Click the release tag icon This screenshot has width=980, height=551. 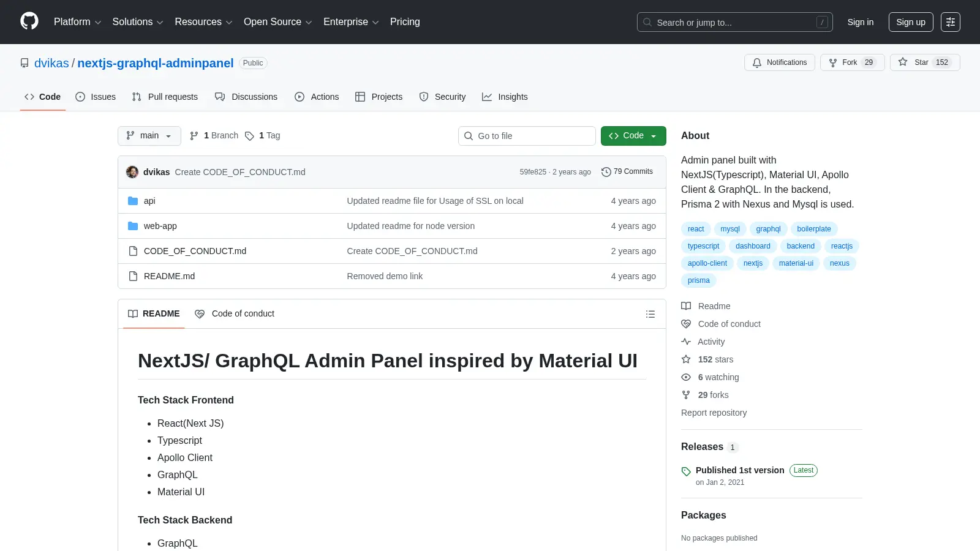[x=686, y=471]
